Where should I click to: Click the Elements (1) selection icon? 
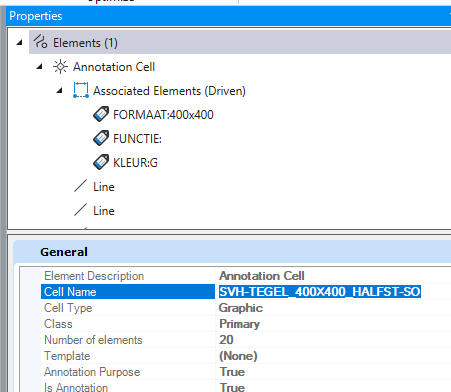click(40, 42)
